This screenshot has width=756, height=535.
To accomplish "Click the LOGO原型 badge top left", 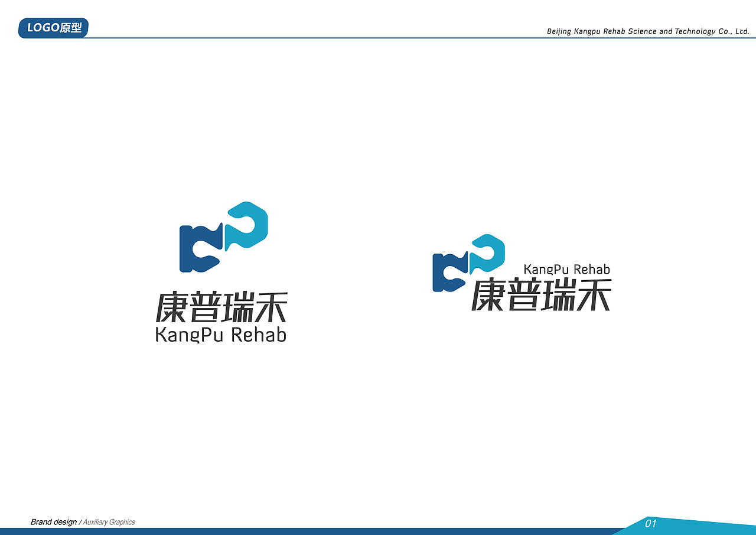I will [53, 27].
